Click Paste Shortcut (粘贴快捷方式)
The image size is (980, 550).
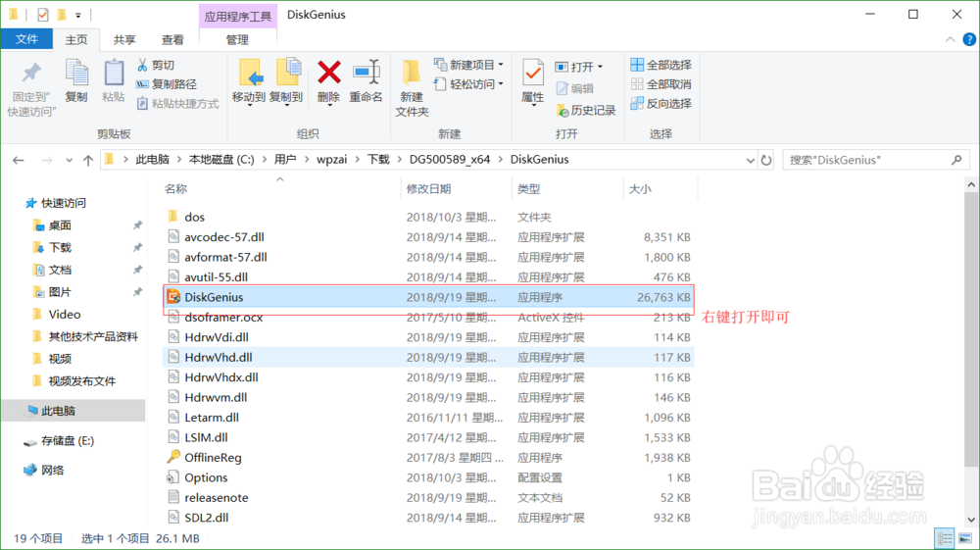click(178, 104)
